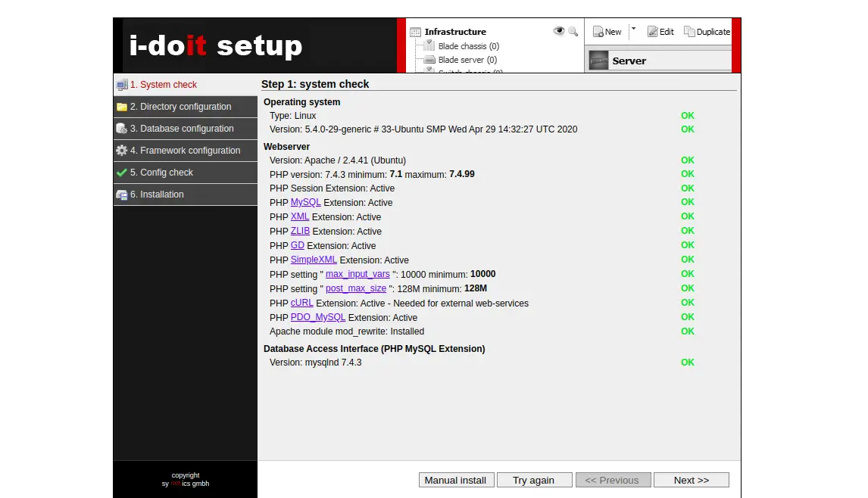Select Blade chassis (0) tree entry
This screenshot has height=498, width=868.
468,46
